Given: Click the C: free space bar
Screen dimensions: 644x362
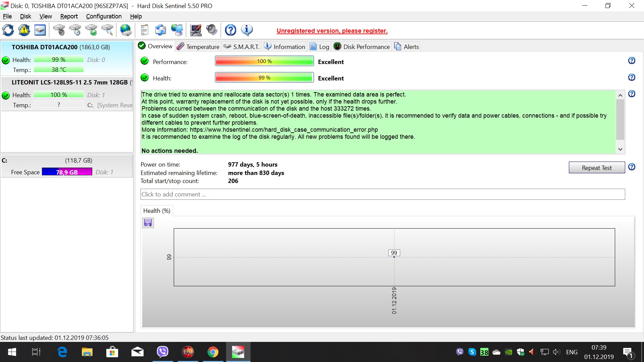Looking at the screenshot, I should (67, 172).
